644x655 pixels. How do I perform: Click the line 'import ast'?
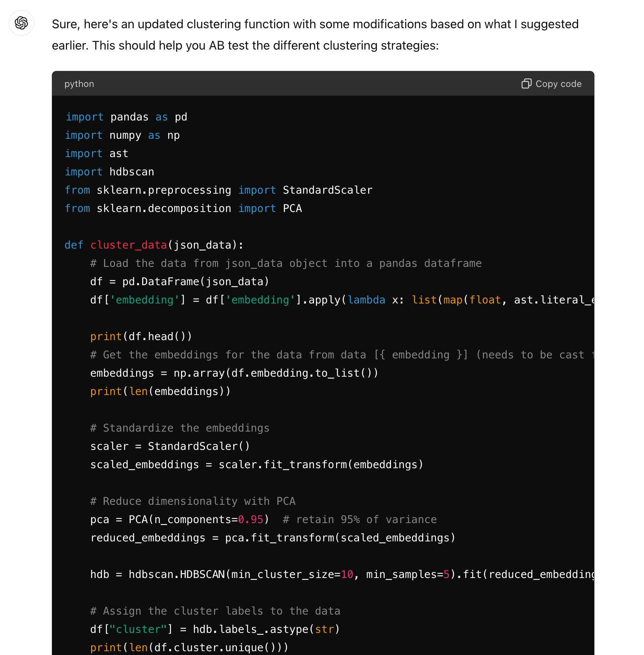(x=96, y=154)
